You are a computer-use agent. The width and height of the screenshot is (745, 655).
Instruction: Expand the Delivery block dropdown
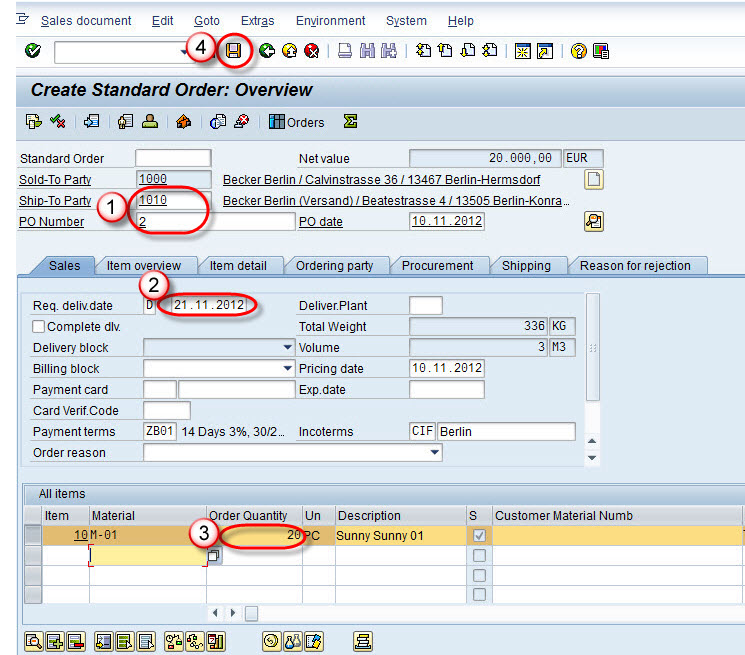point(287,347)
